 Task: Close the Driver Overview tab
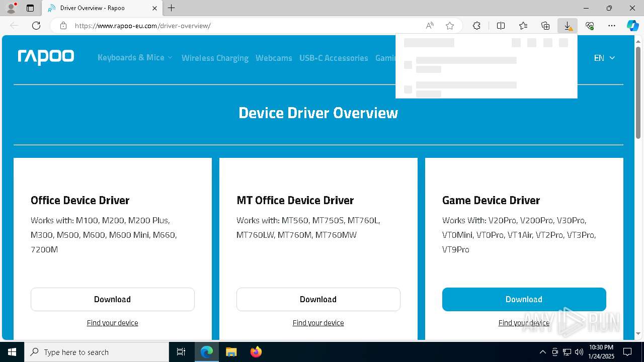pyautogui.click(x=154, y=8)
